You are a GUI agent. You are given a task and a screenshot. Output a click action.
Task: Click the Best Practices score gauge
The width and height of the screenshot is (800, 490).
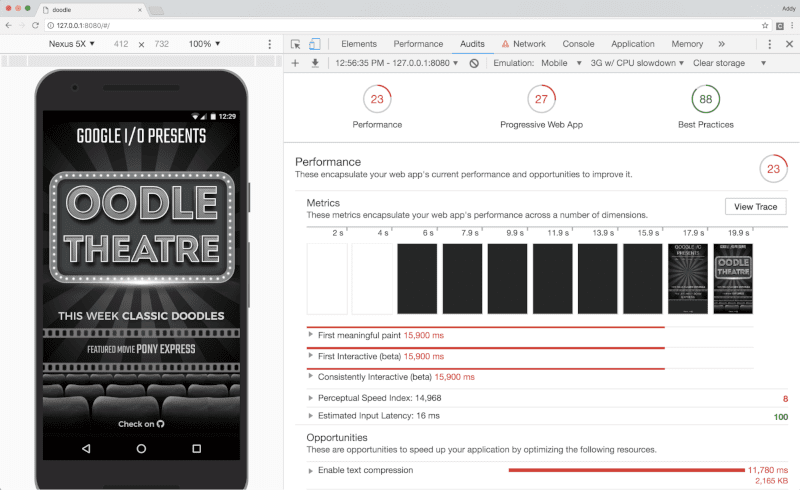pos(706,100)
